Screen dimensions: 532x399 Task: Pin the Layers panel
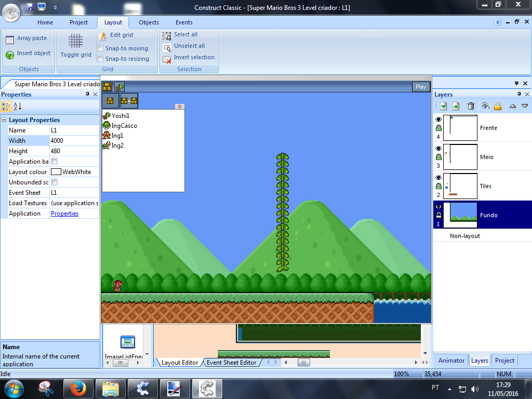[x=519, y=95]
